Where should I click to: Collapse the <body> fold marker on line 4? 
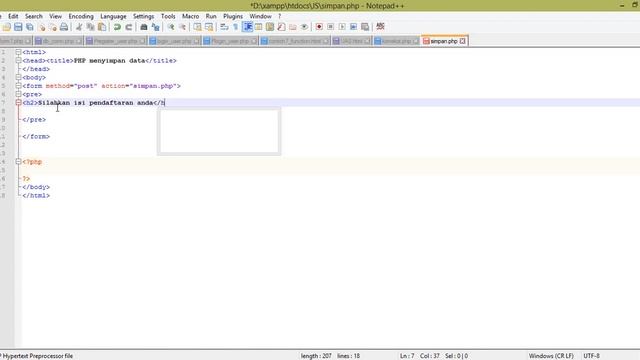click(18, 77)
